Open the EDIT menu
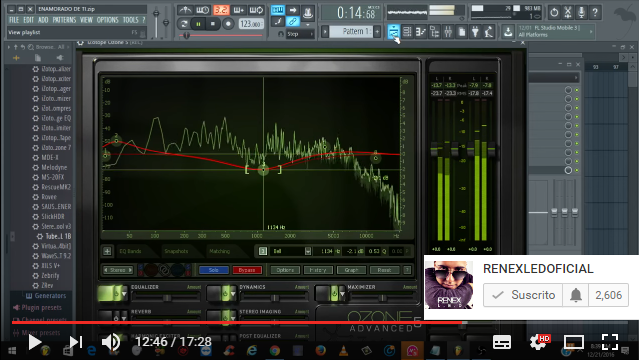Image resolution: width=639 pixels, height=360 pixels. click(29, 20)
